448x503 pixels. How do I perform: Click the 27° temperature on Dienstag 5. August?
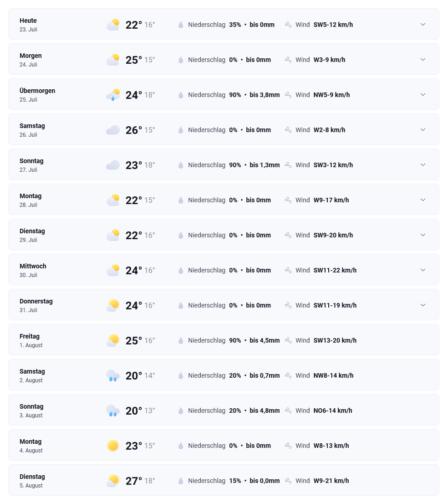point(134,481)
